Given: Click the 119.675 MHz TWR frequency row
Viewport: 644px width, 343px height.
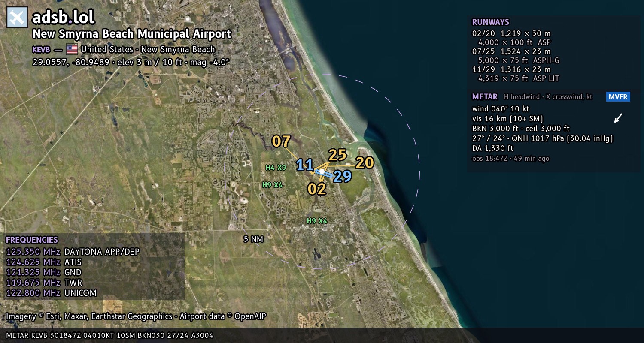Looking at the screenshot, I should point(44,283).
